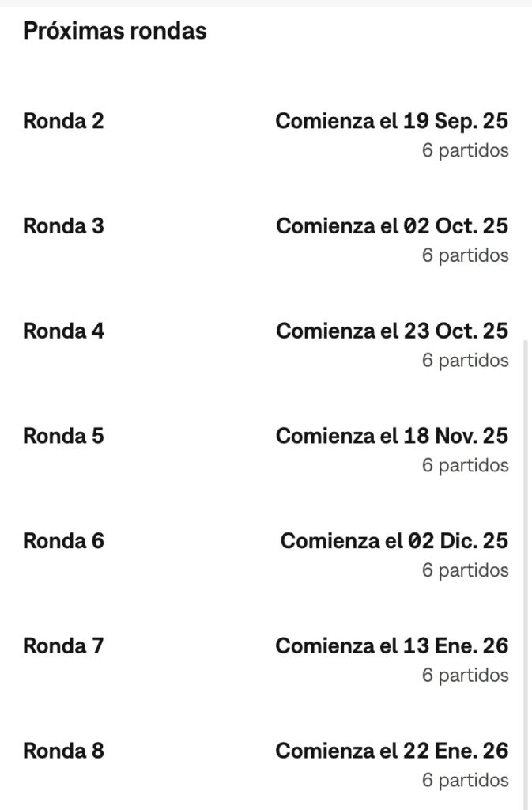The width and height of the screenshot is (532, 810).
Task: Select the Comienza el 13 Ene. 26 date
Action: [391, 646]
